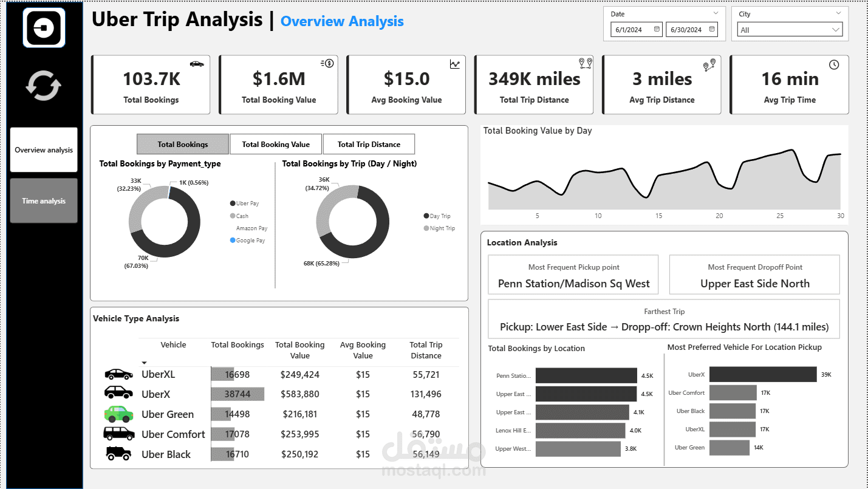Open the start date calendar picker icon

(x=657, y=29)
